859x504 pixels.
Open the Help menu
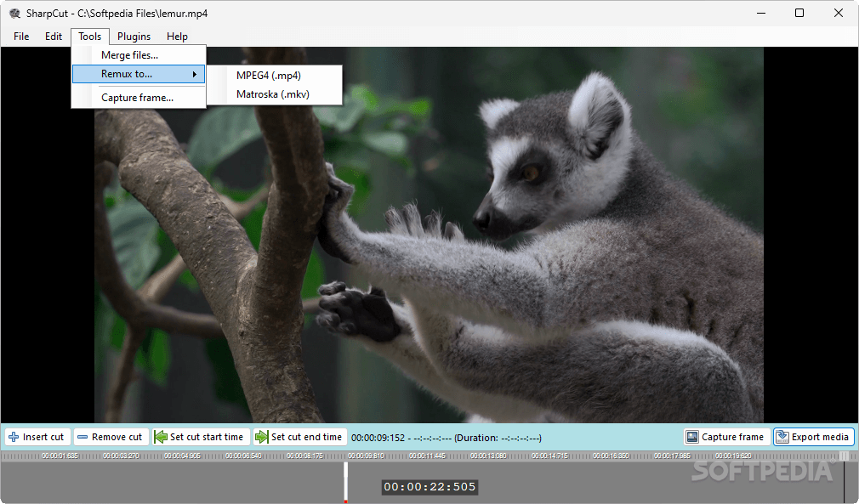(x=177, y=36)
